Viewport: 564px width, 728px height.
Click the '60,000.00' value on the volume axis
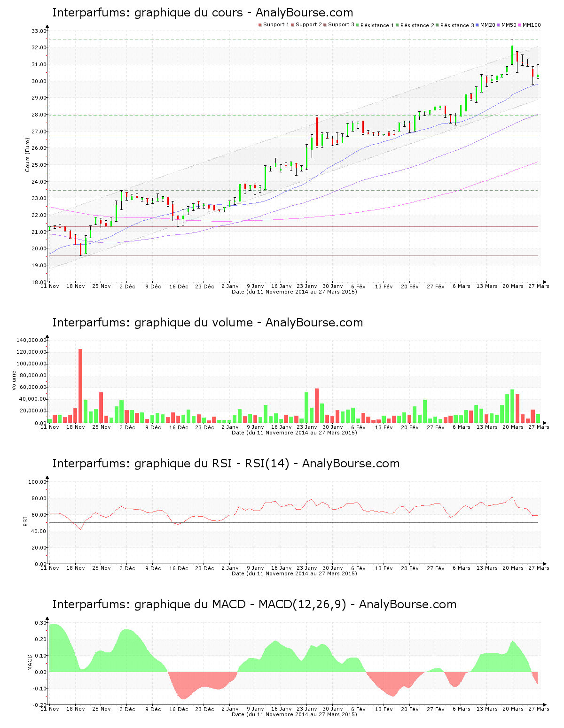click(x=33, y=387)
